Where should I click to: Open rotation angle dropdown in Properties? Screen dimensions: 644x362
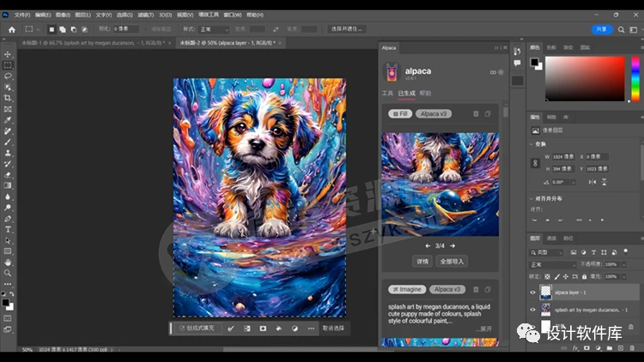pyautogui.click(x=574, y=182)
